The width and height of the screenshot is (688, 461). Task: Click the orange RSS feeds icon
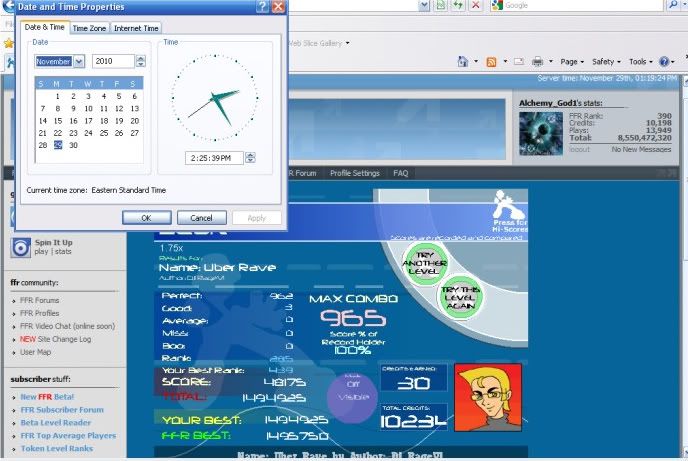[491, 62]
